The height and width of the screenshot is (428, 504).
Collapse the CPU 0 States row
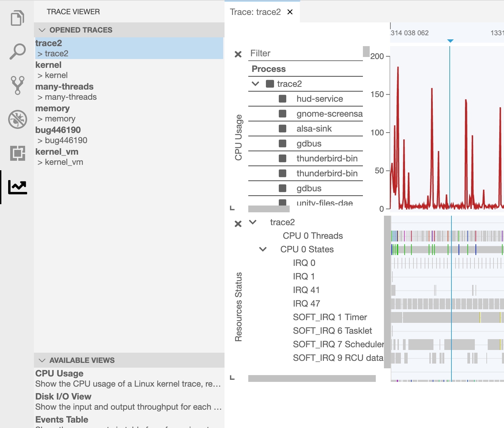point(263,249)
